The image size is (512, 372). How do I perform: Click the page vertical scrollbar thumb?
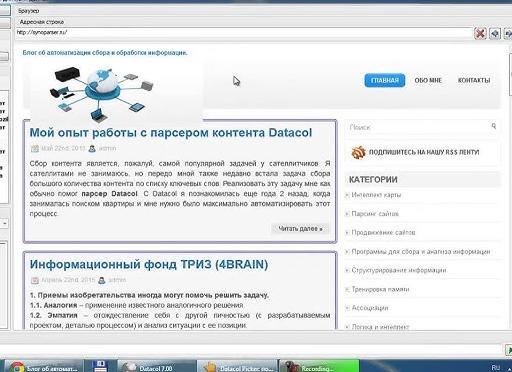tap(510, 75)
